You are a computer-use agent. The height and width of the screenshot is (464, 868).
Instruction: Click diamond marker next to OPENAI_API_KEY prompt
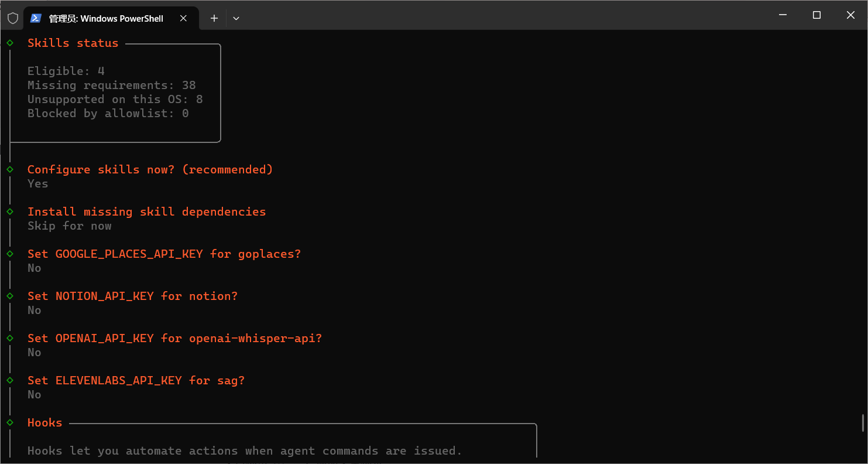pyautogui.click(x=10, y=338)
